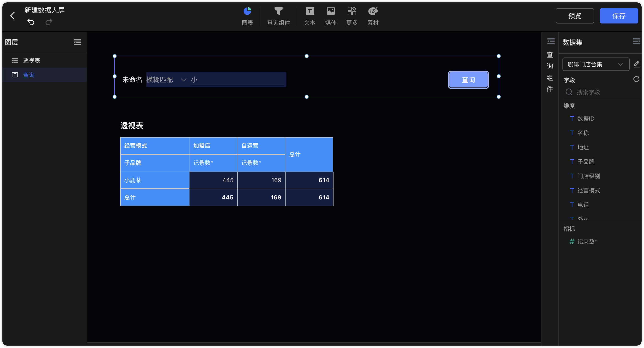Screen dimensions: 644x348
Task: Click the 小鹿茶 total value 614
Action: (309, 180)
